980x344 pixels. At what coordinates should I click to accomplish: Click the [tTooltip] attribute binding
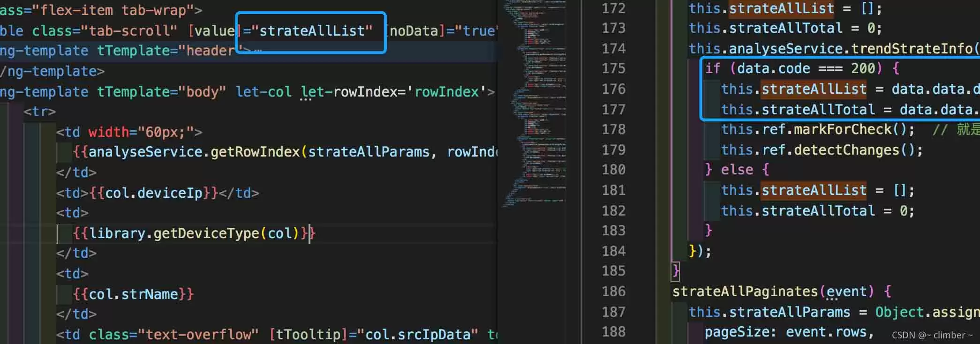(x=309, y=335)
